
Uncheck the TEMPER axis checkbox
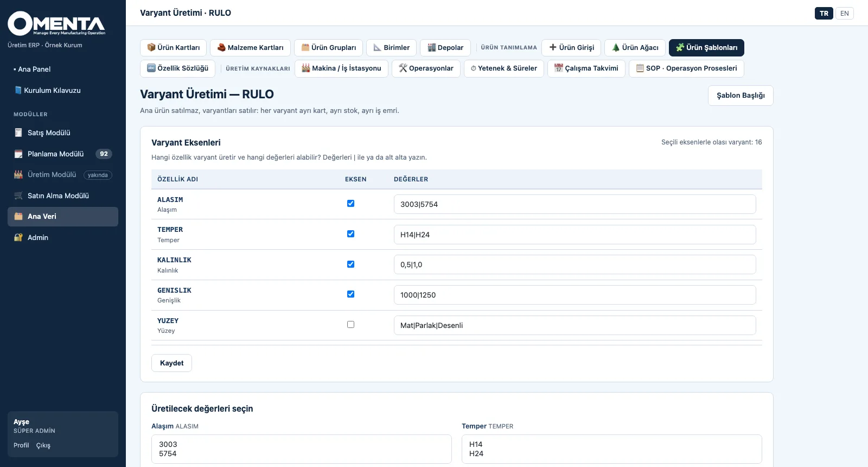click(350, 234)
